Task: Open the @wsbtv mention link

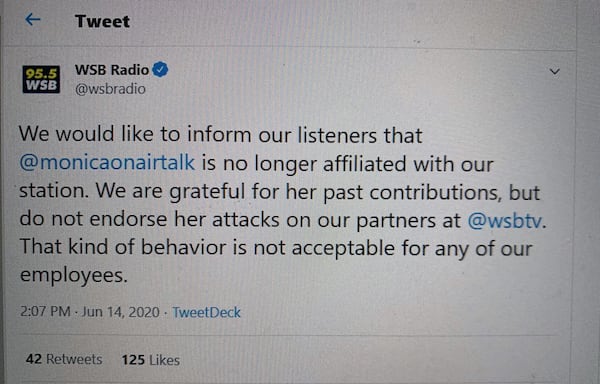Action: (x=505, y=220)
